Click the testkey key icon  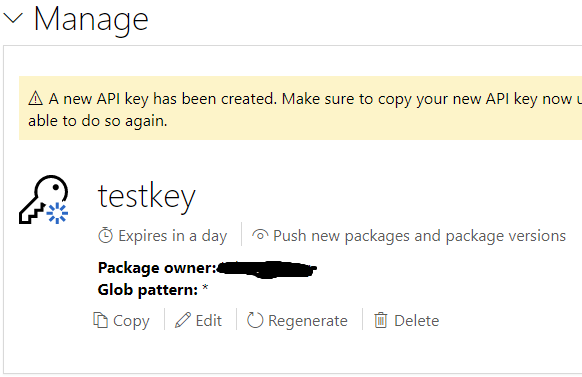point(43,200)
